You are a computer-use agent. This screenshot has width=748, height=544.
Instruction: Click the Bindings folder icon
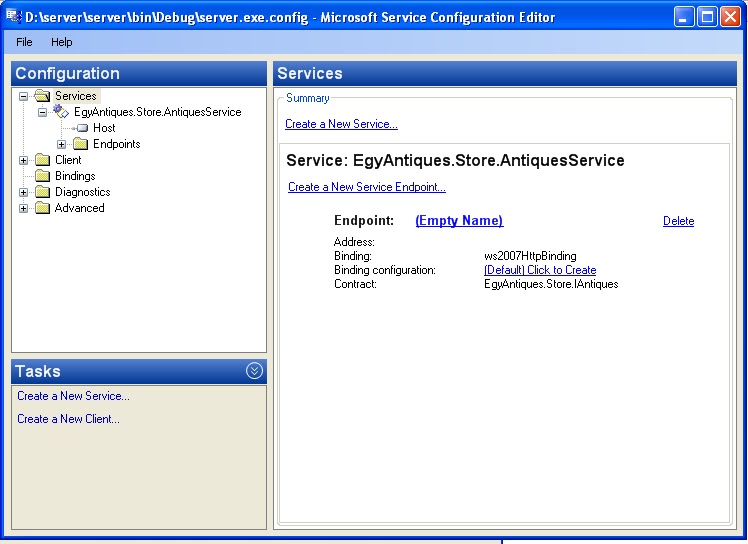[42, 176]
